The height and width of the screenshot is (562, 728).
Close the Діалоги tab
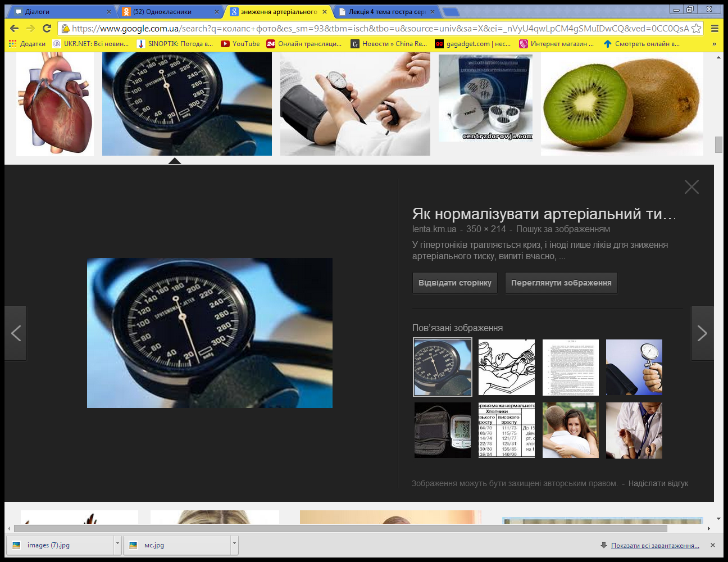pyautogui.click(x=109, y=11)
